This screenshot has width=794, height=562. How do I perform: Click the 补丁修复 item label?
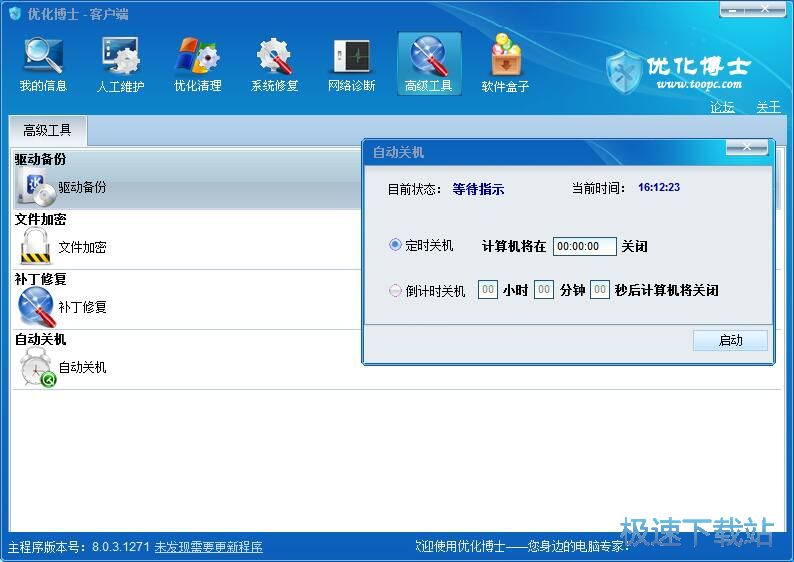83,307
